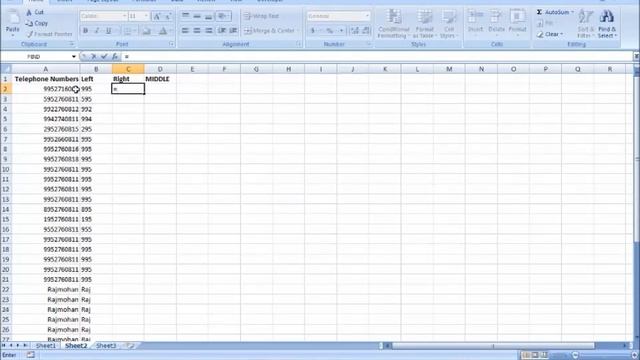640x360 pixels.
Task: Click the Format cells button in Cells group
Action: (x=517, y=23)
